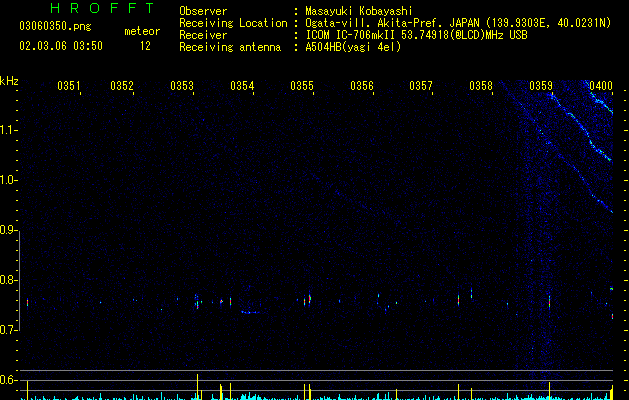Screen dimensions: 629x400
Task: Click the 0.6 kHz axis label
Action: 8,380
